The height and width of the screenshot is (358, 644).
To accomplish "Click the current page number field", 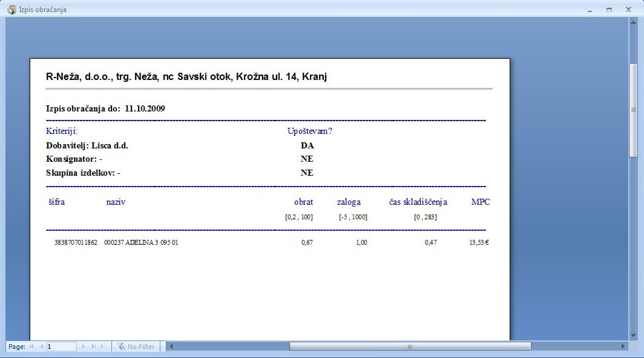I will tap(61, 346).
